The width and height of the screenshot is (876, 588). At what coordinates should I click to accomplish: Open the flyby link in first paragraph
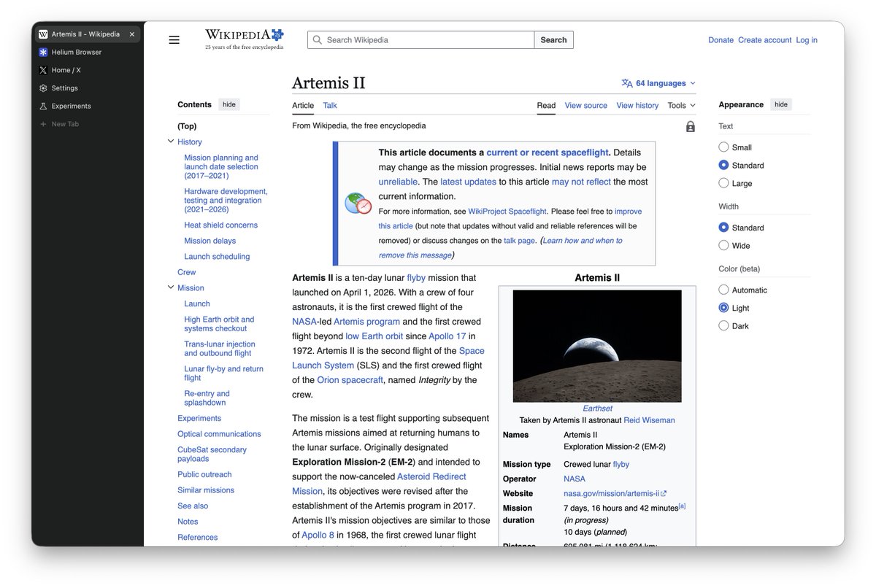pyautogui.click(x=416, y=278)
